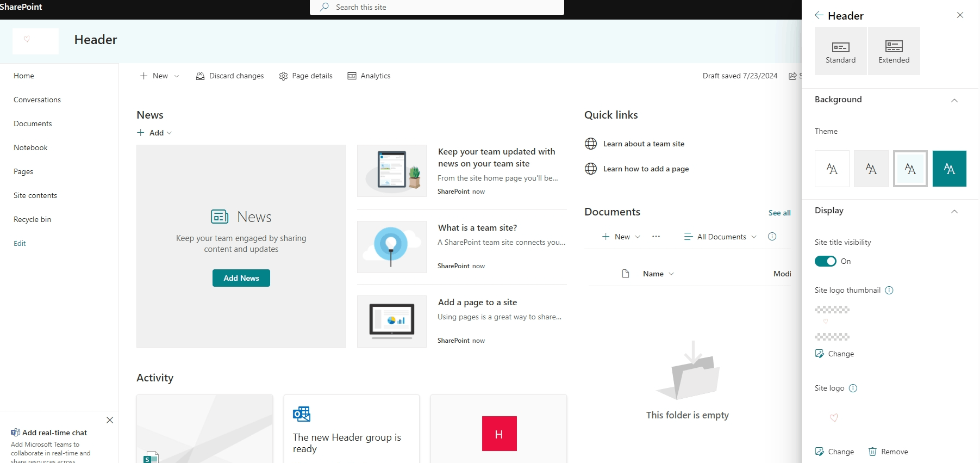
Task: Click the globe icon beside Learn how to add a page
Action: [x=591, y=169]
